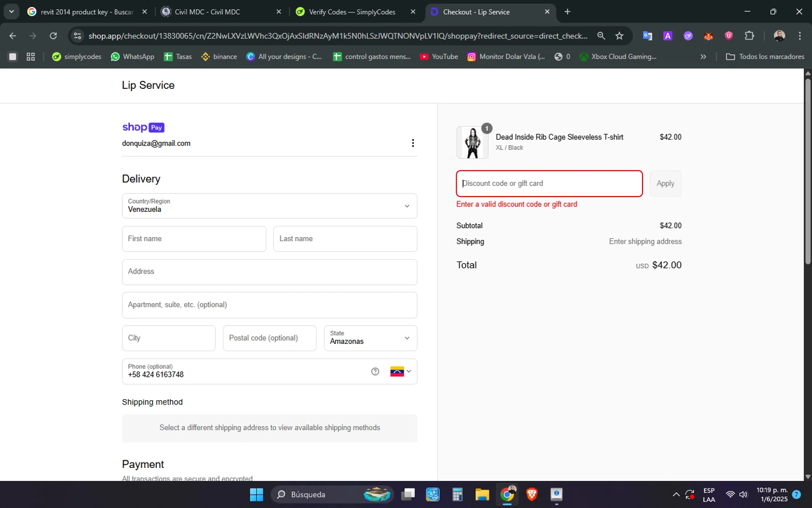Click the First name field

(194, 239)
